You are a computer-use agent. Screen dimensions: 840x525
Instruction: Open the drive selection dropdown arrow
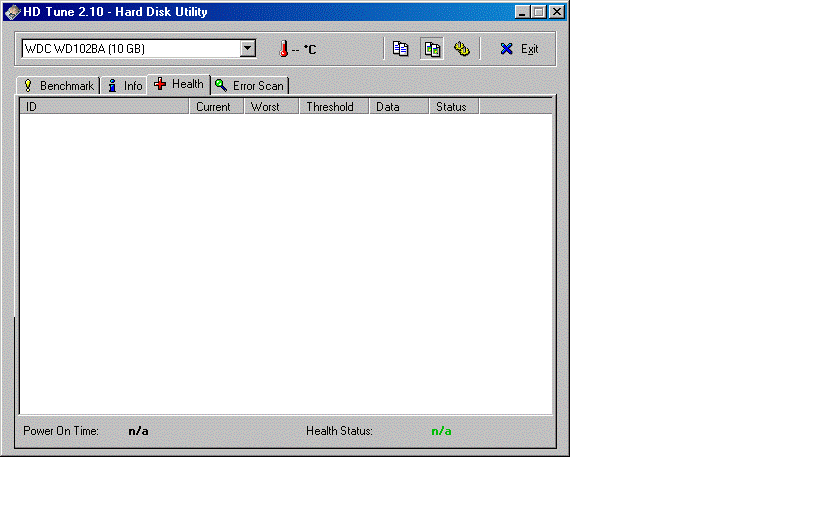click(x=248, y=49)
